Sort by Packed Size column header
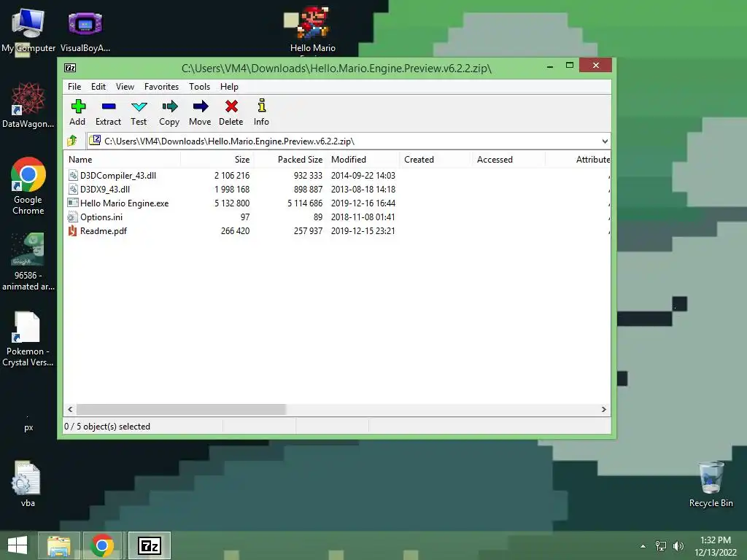 click(290, 160)
